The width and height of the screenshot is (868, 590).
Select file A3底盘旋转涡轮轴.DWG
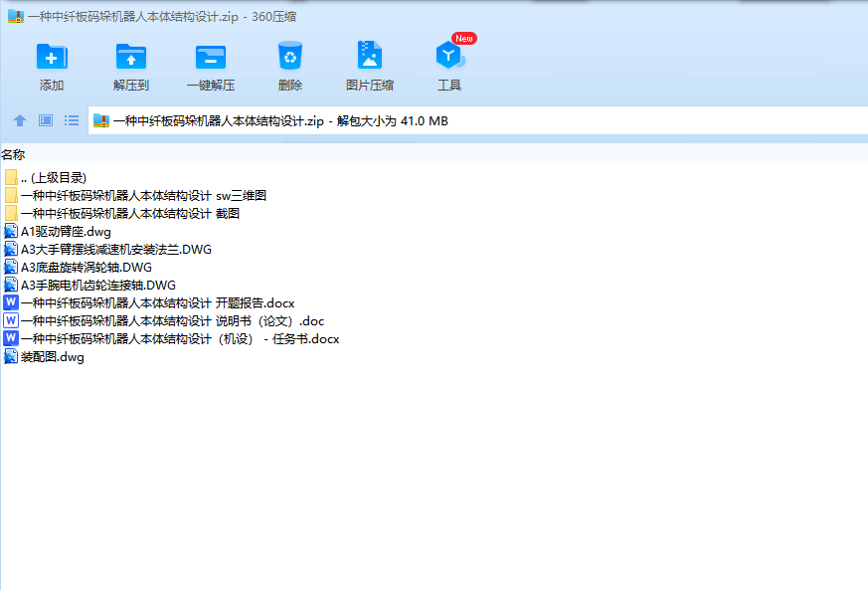[79, 267]
